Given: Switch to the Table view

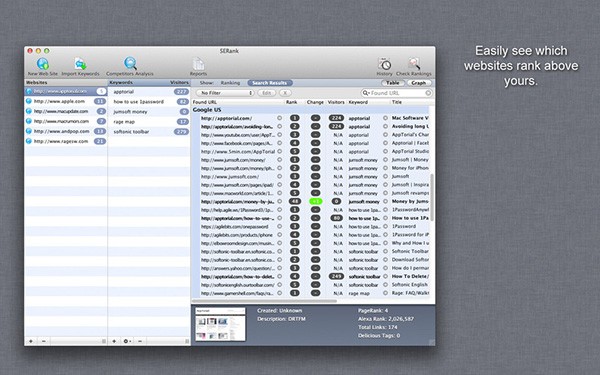Looking at the screenshot, I should (393, 83).
